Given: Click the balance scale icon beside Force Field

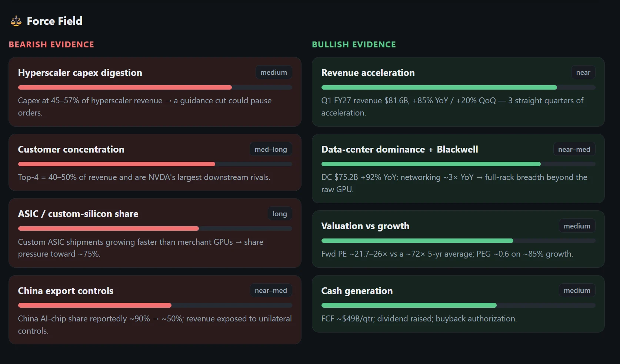Looking at the screenshot, I should coord(16,21).
